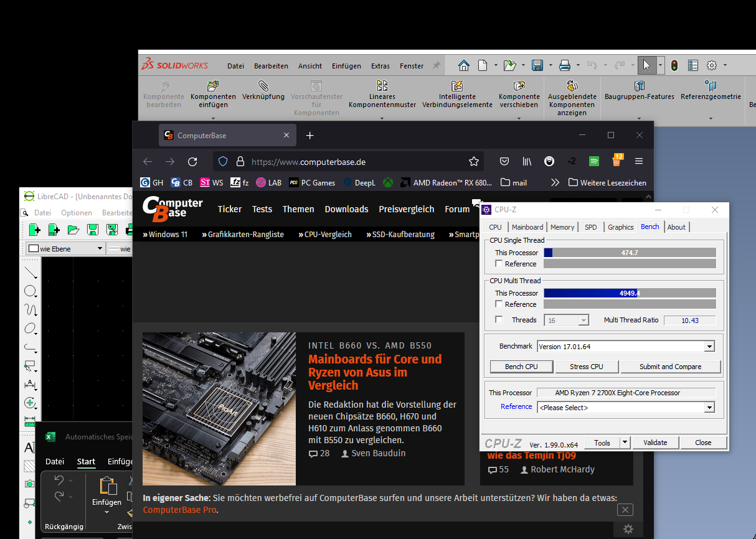
Task: Open the Benchmark version dropdown
Action: coord(709,347)
